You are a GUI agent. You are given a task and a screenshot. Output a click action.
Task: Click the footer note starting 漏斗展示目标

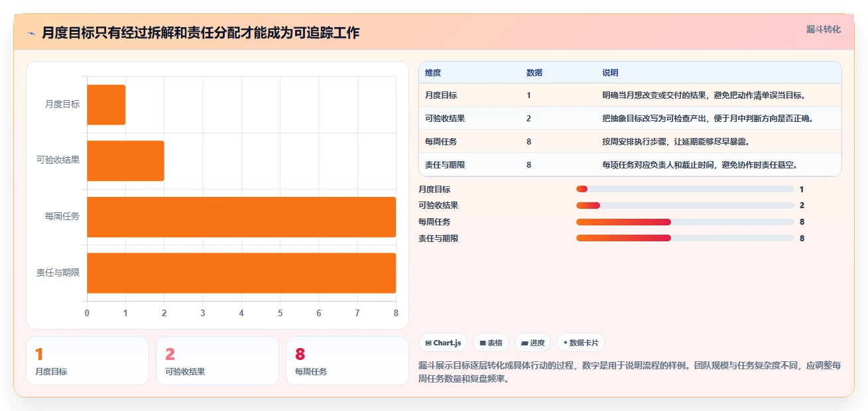(x=630, y=373)
